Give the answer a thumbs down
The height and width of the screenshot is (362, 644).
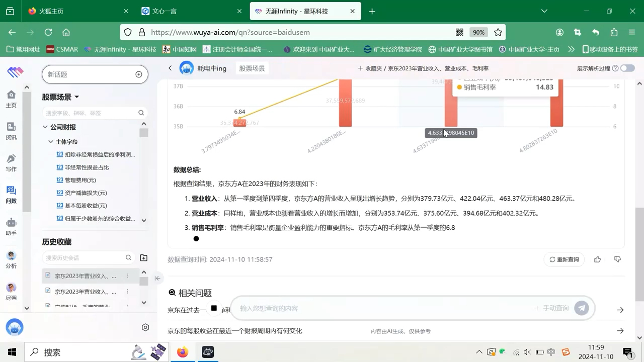tap(618, 259)
